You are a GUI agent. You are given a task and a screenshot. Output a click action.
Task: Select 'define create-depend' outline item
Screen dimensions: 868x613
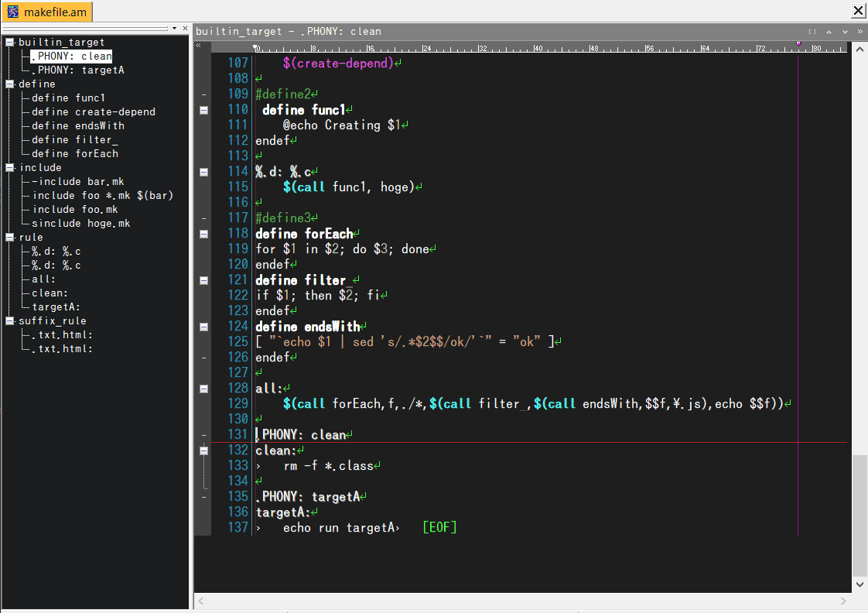pyautogui.click(x=94, y=112)
